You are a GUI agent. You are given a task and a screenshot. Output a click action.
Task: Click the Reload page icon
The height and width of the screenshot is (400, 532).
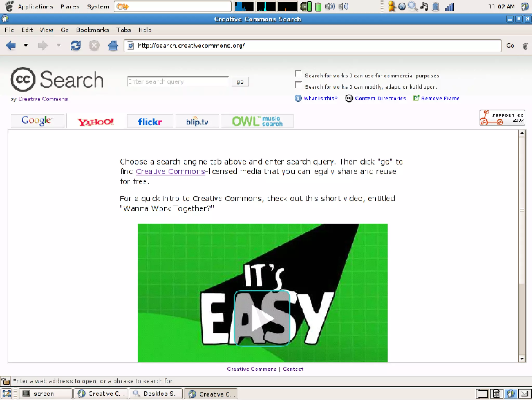point(75,46)
